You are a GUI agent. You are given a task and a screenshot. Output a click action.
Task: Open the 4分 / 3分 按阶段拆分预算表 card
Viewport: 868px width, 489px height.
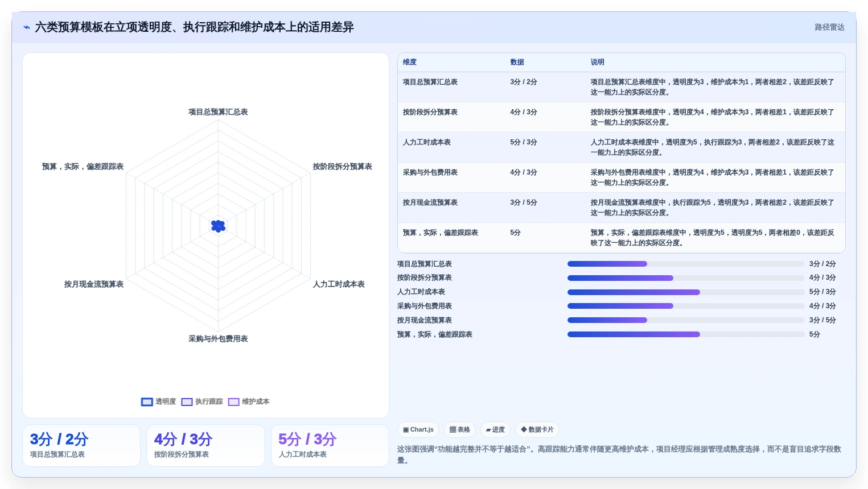click(205, 445)
